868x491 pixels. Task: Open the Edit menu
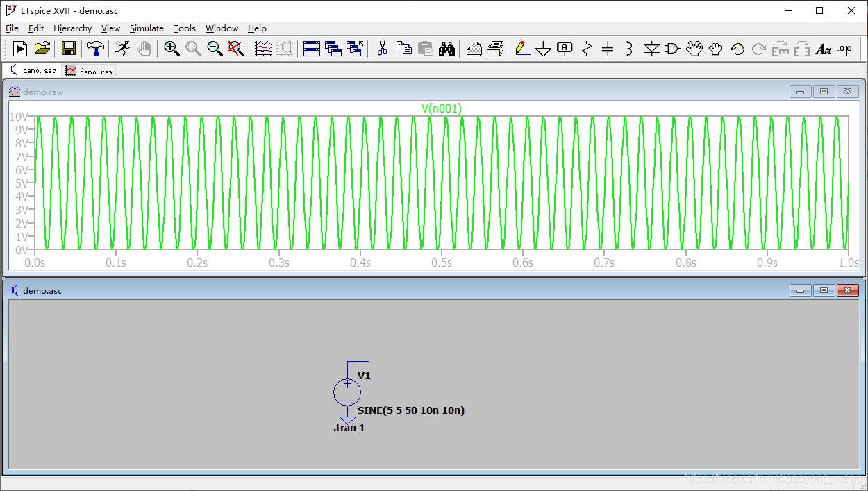[36, 28]
